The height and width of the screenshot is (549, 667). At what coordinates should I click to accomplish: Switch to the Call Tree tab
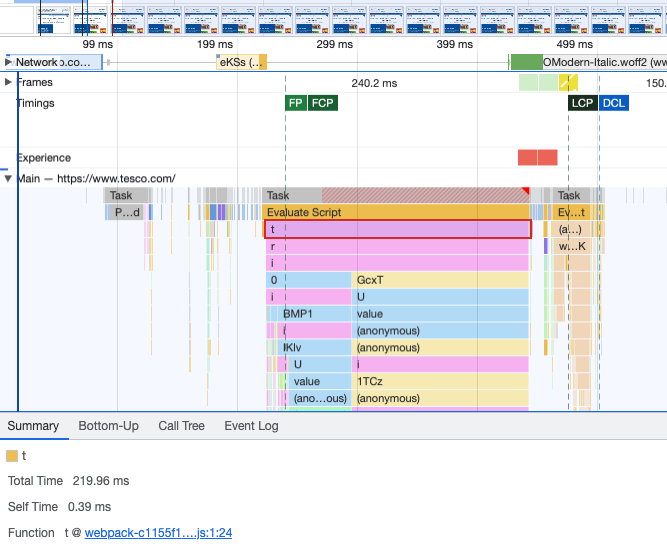pos(181,426)
